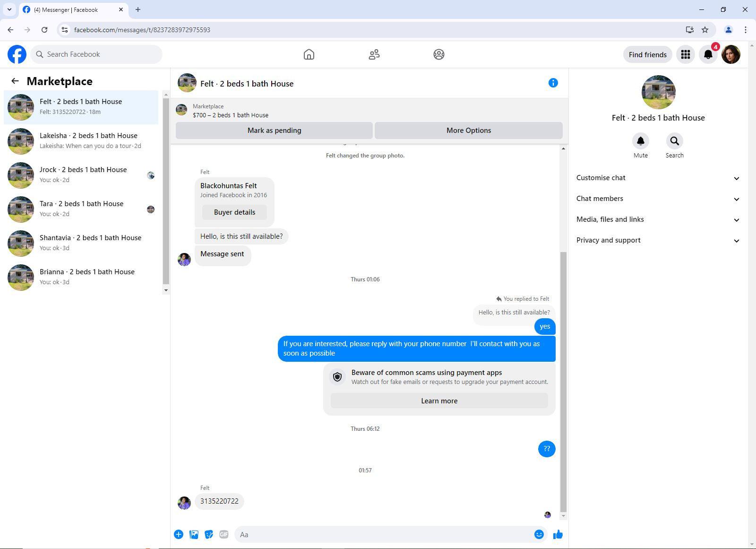Reload the page in Chrome

[44, 30]
